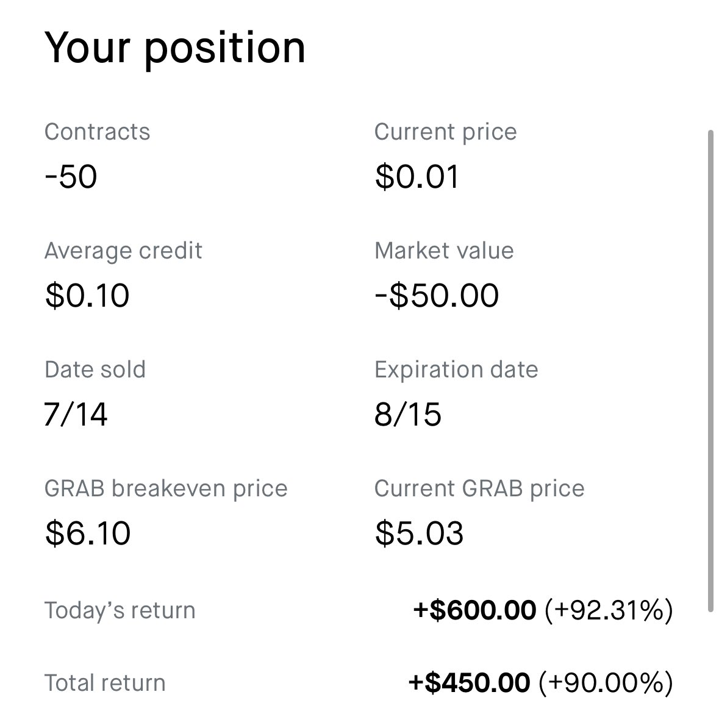Click the Current price label
This screenshot has height=728, width=719.
445,132
